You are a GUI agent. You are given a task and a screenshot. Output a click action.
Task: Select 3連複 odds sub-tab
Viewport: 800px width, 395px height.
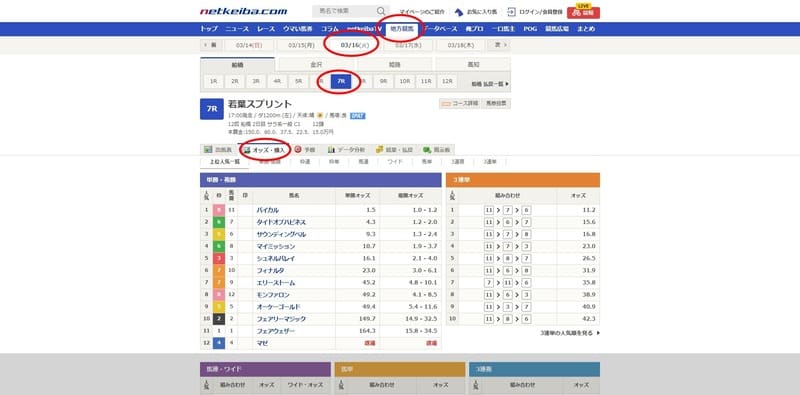click(x=458, y=162)
